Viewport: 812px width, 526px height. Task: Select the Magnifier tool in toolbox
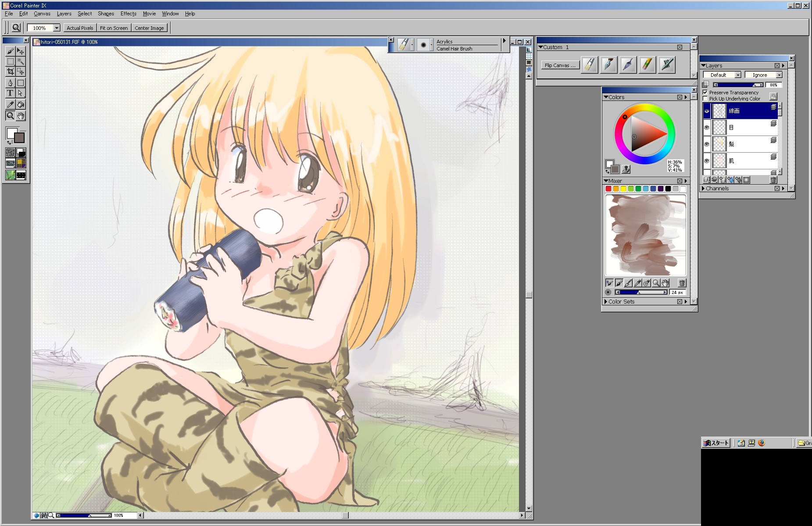[x=11, y=116]
